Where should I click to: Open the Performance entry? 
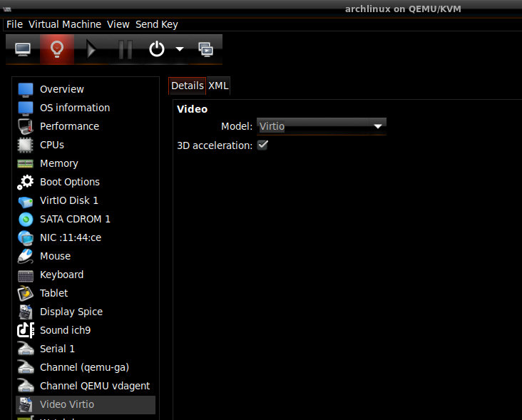click(70, 126)
